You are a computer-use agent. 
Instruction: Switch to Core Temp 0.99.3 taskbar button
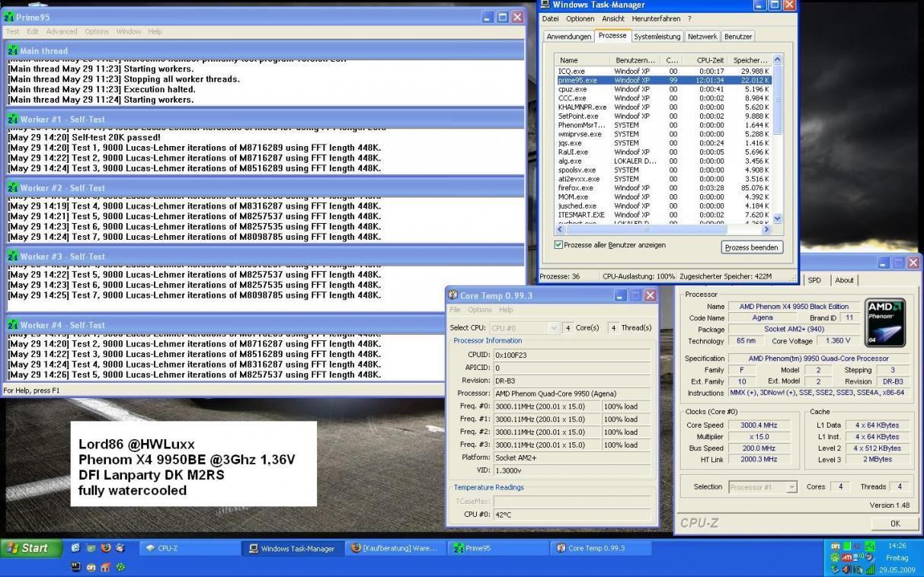pos(602,548)
